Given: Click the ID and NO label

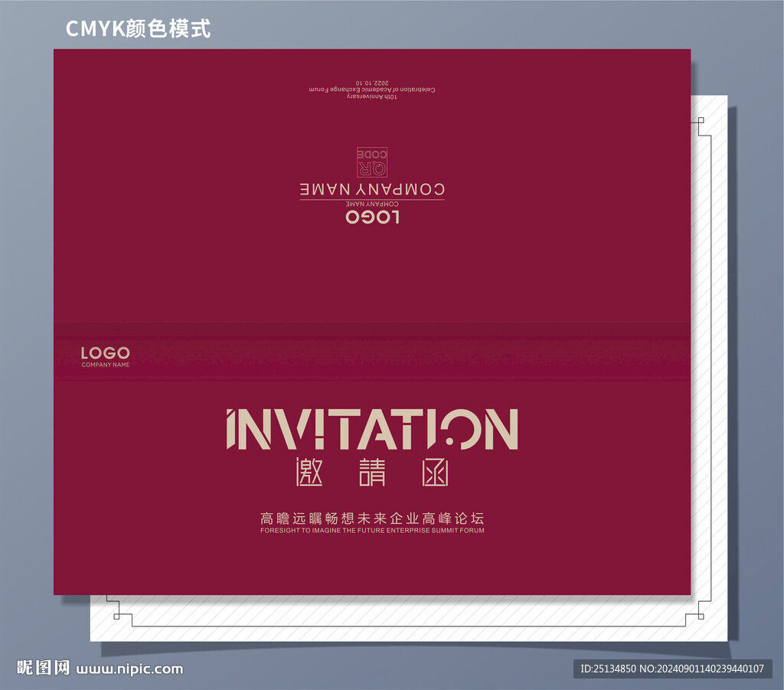Looking at the screenshot, I should (672, 669).
